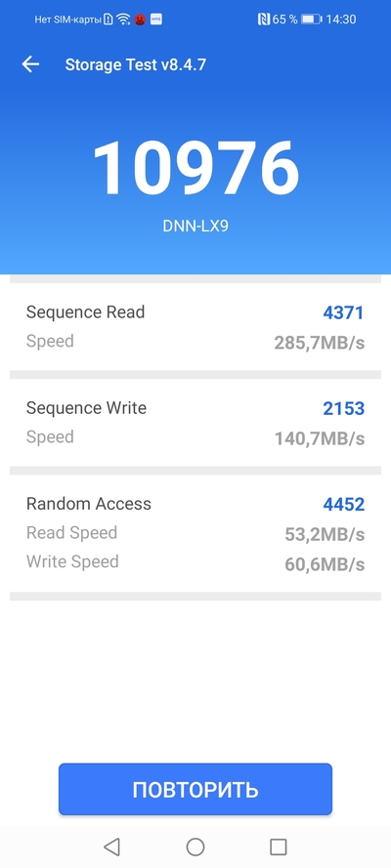
Task: Tap the total score 10976
Action: click(x=195, y=168)
